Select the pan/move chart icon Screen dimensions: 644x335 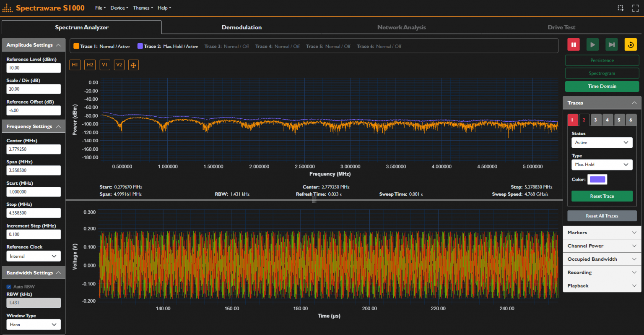(x=133, y=65)
